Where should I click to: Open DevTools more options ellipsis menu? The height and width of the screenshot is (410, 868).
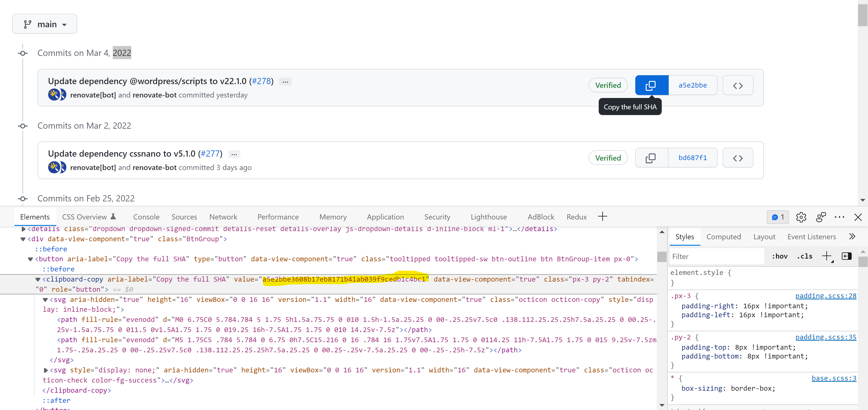(x=839, y=217)
